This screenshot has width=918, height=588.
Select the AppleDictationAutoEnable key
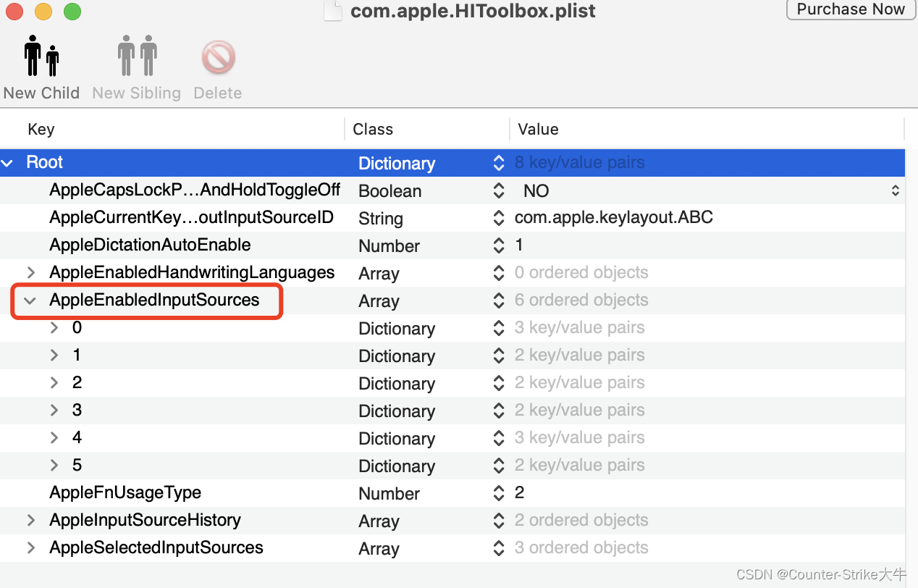[x=150, y=245]
